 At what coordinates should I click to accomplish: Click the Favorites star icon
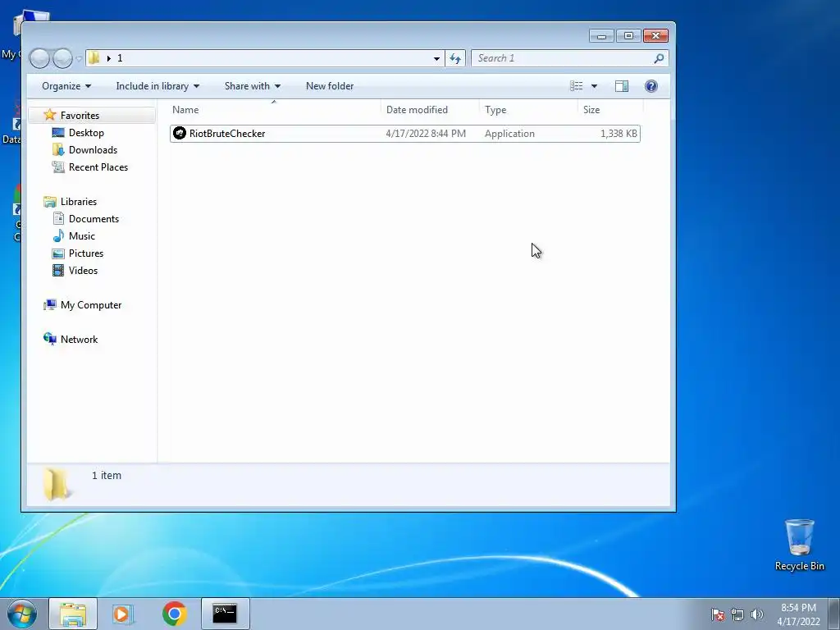(50, 115)
